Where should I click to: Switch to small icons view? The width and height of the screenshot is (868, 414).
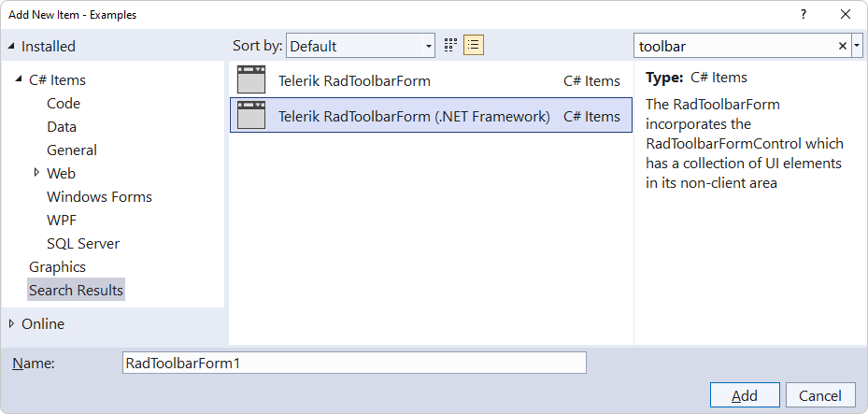pyautogui.click(x=450, y=46)
